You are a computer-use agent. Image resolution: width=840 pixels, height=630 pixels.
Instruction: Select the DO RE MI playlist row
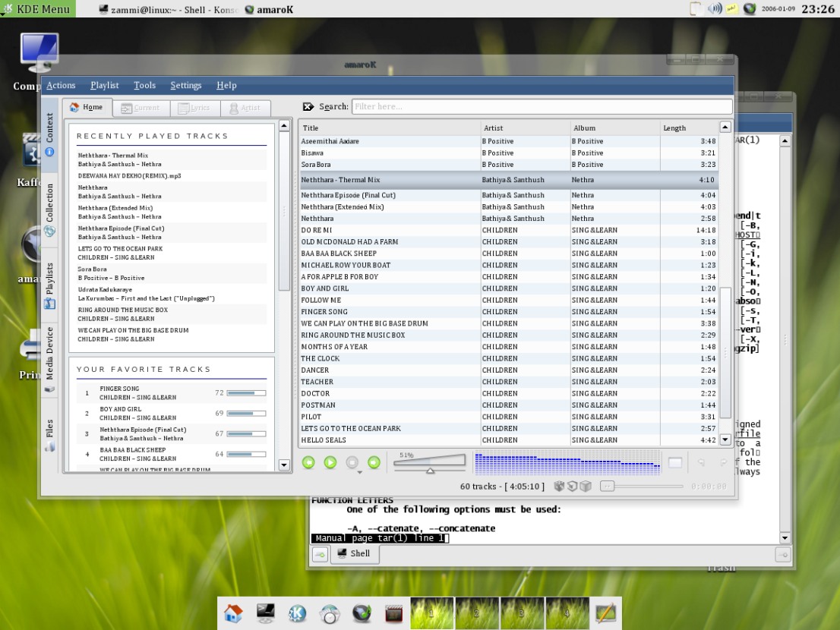pyautogui.click(x=508, y=230)
